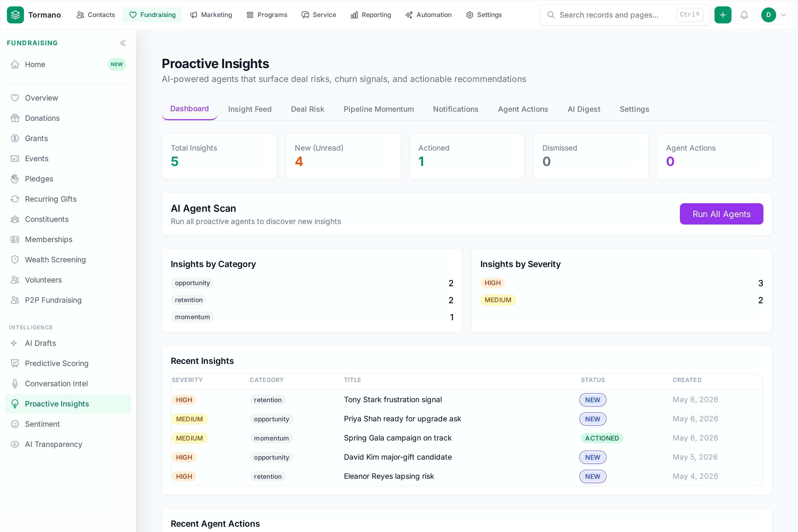Click the Total Insights card
The image size is (798, 532).
click(x=219, y=156)
